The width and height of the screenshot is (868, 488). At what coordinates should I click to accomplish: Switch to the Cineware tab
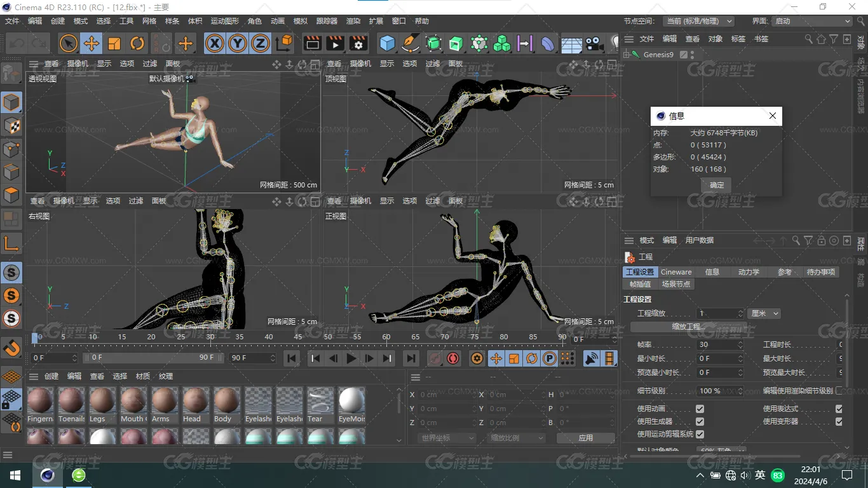coord(676,272)
